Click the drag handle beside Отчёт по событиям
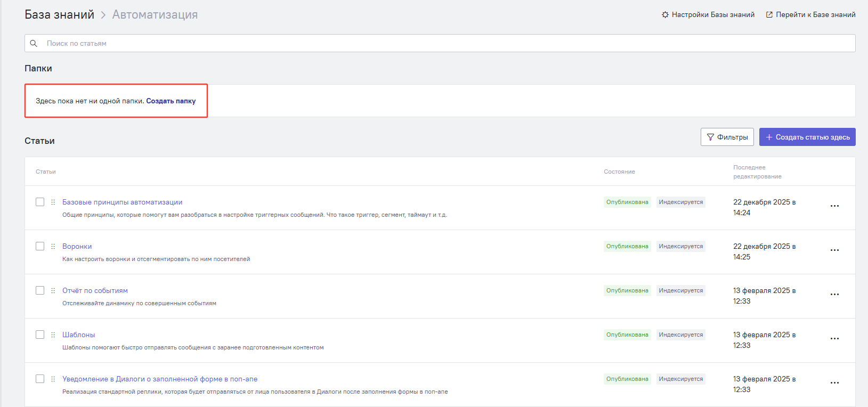This screenshot has width=868, height=407. 53,290
